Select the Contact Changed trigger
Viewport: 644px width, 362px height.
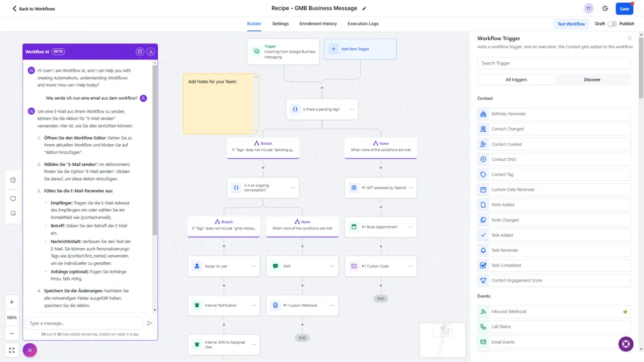pos(554,129)
